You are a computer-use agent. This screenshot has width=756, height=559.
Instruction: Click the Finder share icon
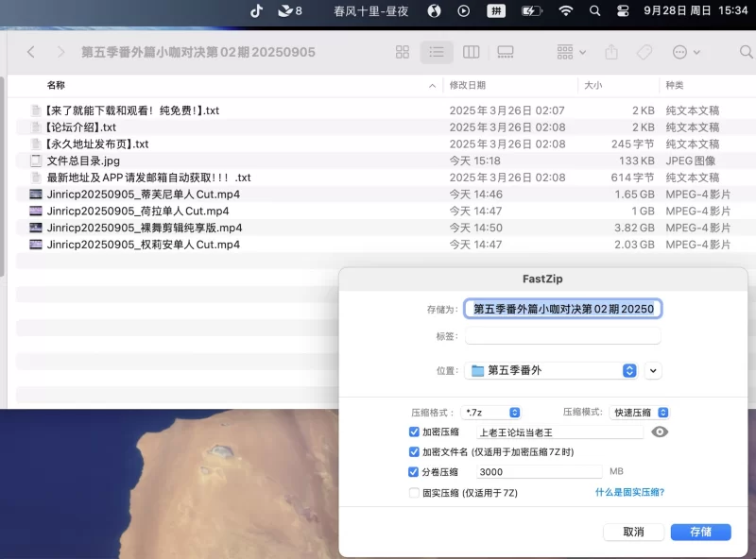point(611,52)
